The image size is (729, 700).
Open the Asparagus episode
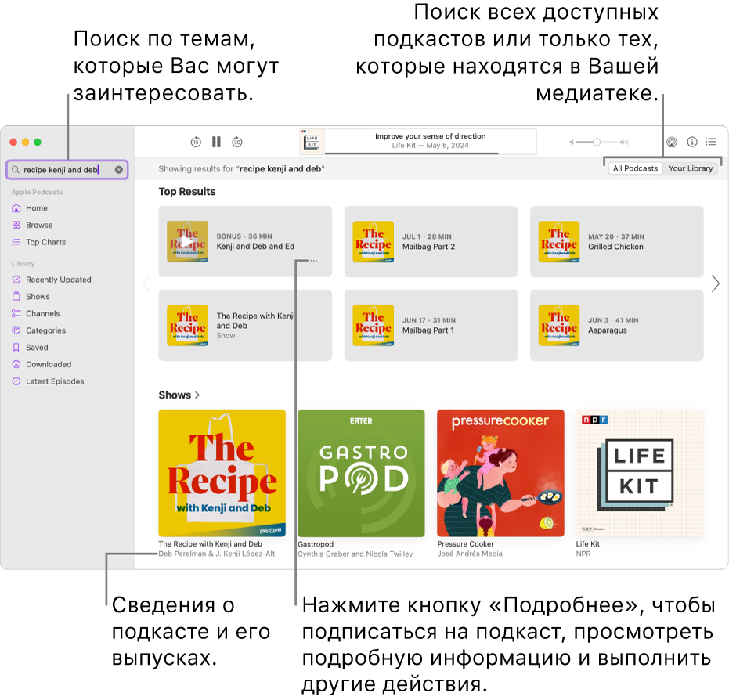tap(616, 326)
